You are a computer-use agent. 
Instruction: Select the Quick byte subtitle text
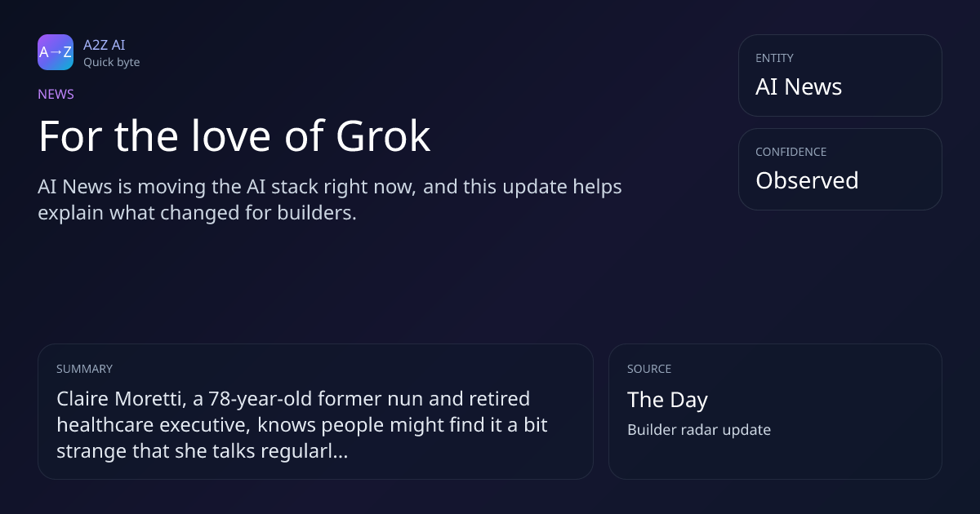click(x=111, y=62)
